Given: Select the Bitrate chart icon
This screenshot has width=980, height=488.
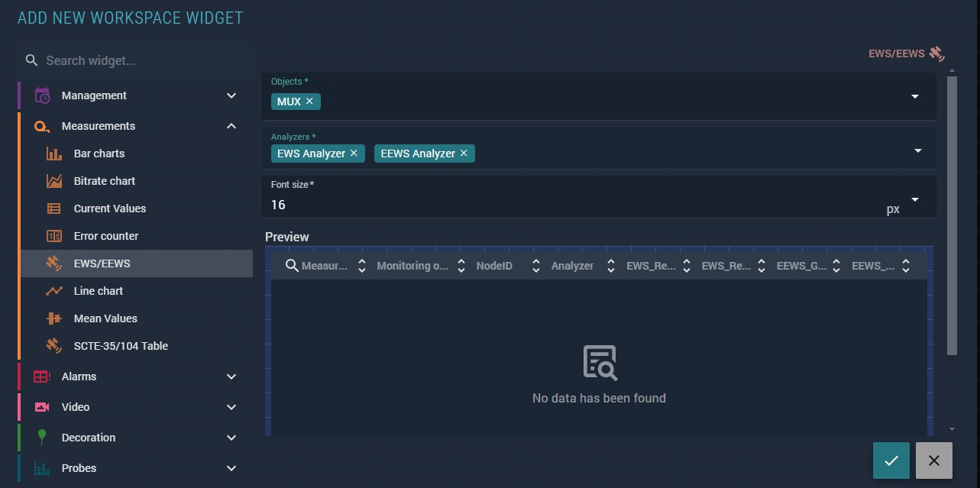Looking at the screenshot, I should pos(54,181).
